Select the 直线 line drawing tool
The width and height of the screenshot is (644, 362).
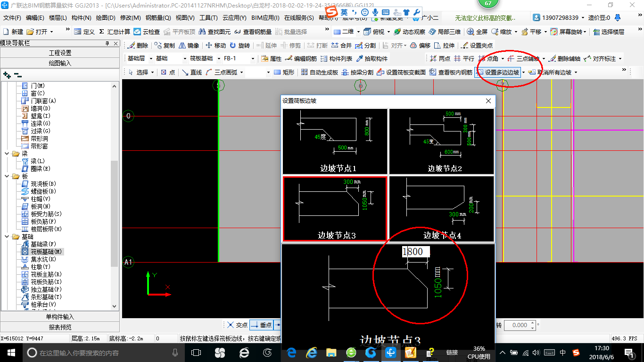[x=192, y=72]
